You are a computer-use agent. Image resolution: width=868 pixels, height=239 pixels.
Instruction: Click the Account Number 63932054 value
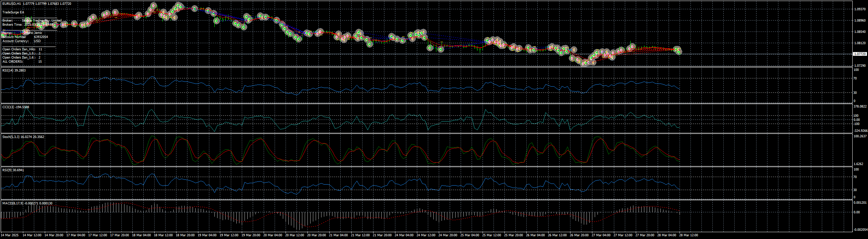(x=41, y=37)
